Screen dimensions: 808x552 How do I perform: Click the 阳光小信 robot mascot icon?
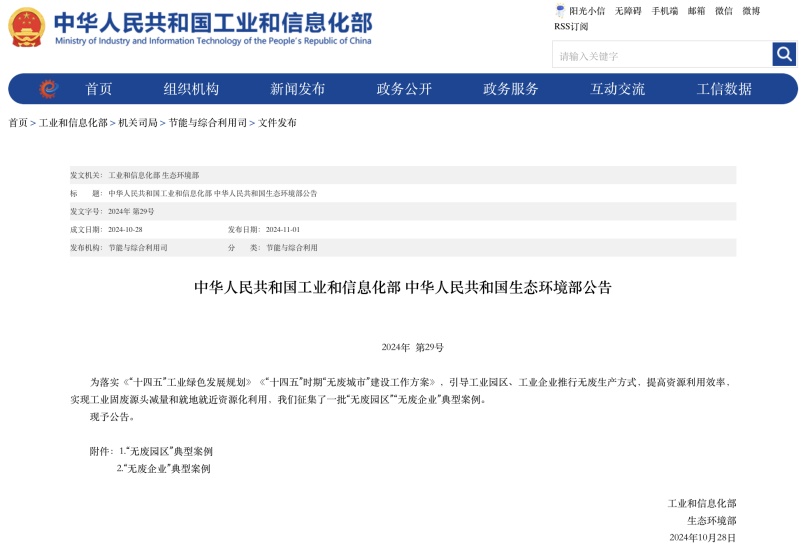[560, 11]
